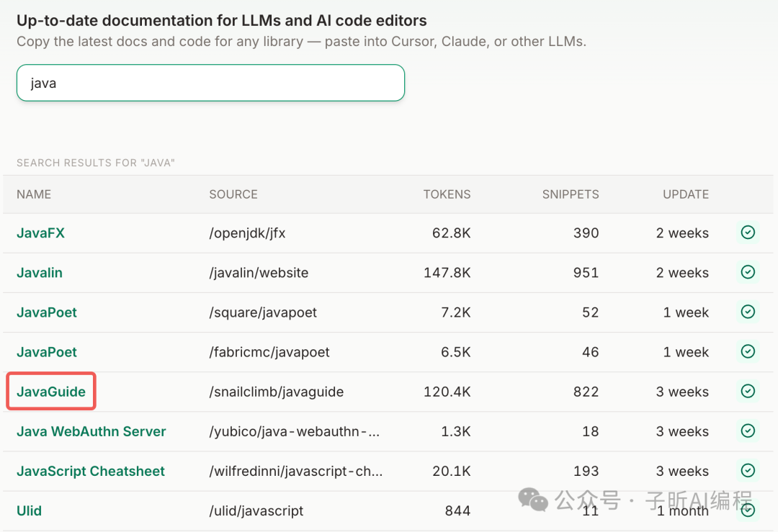Open the Java WebAuthn Server link

coord(91,431)
